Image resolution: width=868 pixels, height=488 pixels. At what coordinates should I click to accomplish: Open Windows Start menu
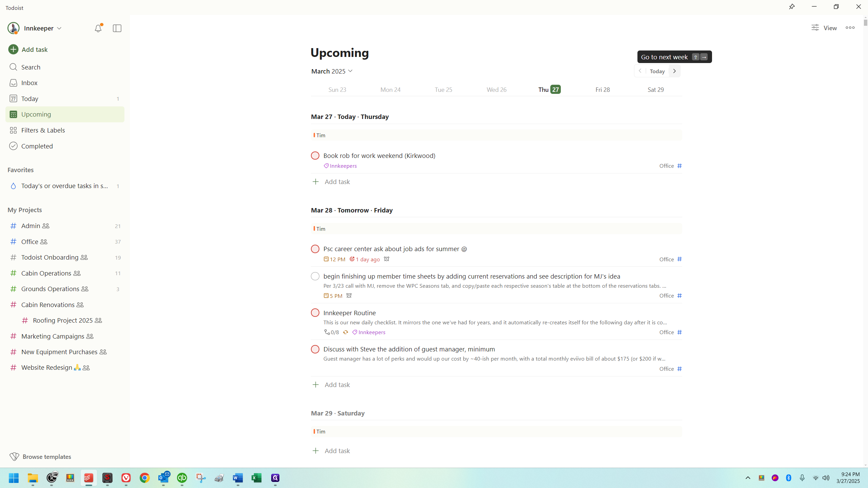[14, 478]
